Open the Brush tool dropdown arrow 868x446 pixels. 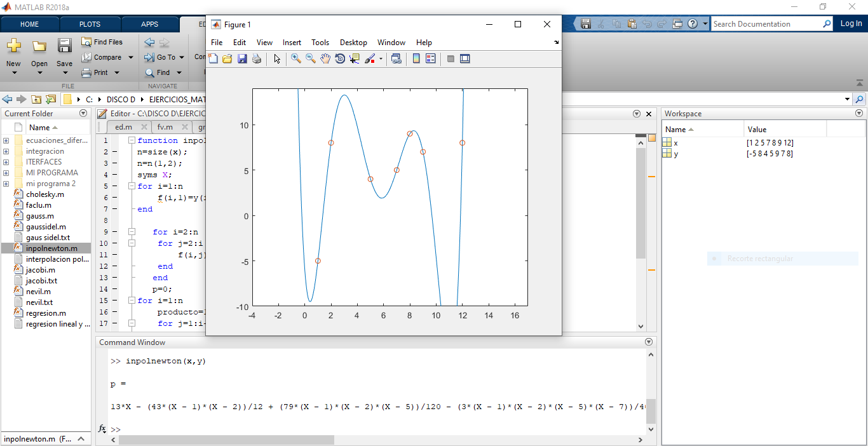coord(381,58)
